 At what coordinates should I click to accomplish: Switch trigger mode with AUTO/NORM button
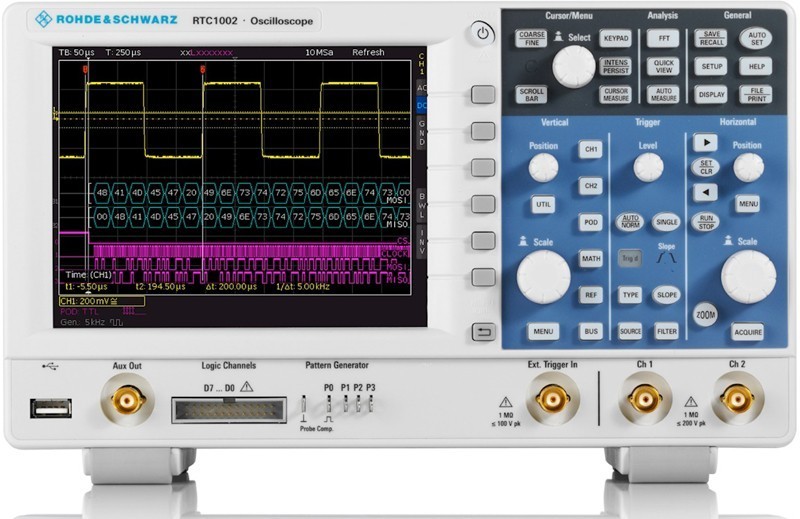point(630,220)
